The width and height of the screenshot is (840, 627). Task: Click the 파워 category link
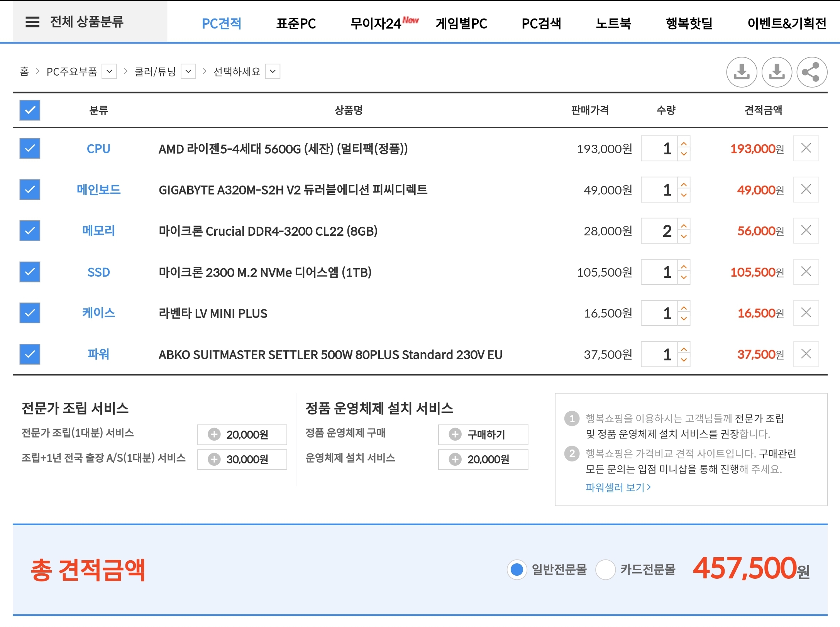98,354
